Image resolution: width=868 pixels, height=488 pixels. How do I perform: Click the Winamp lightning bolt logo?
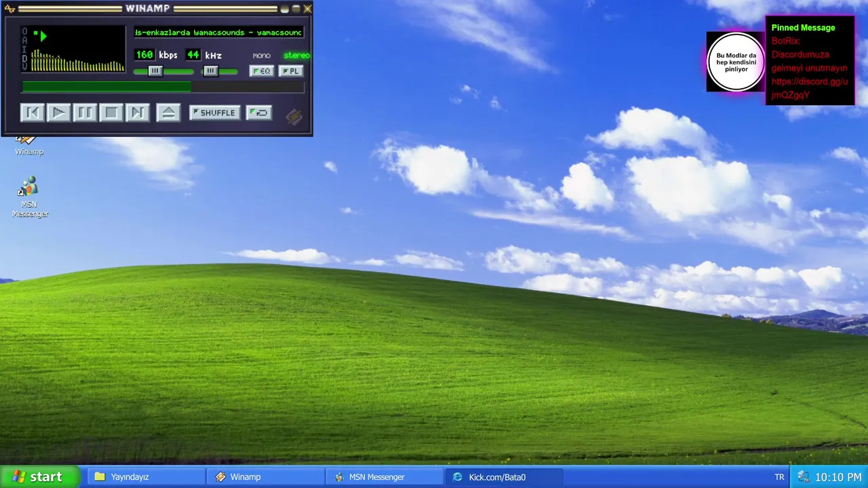294,116
